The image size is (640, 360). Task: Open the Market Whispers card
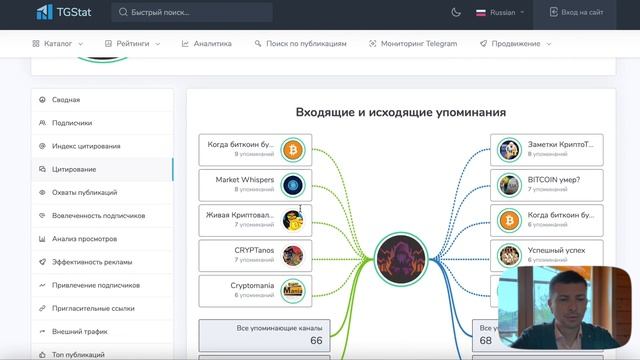255,185
